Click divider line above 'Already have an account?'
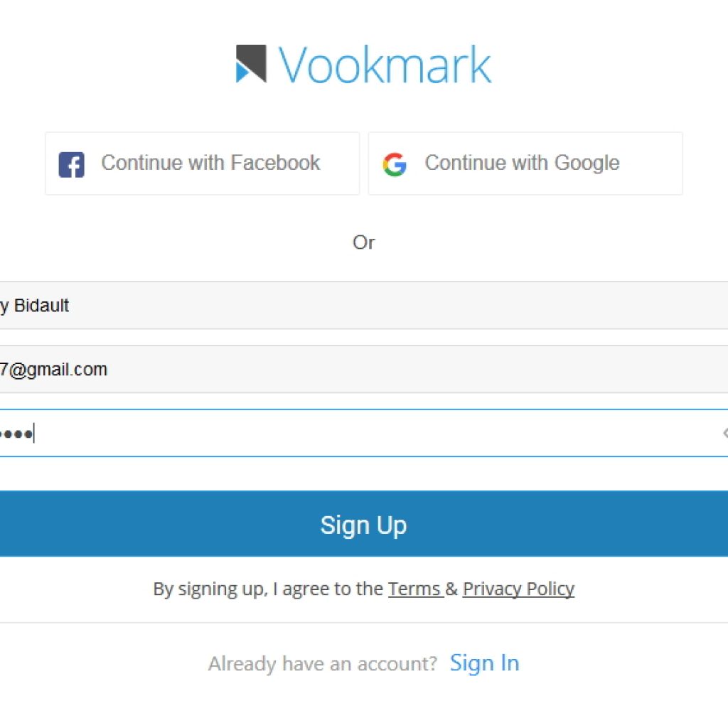728x728 pixels. [x=364, y=623]
